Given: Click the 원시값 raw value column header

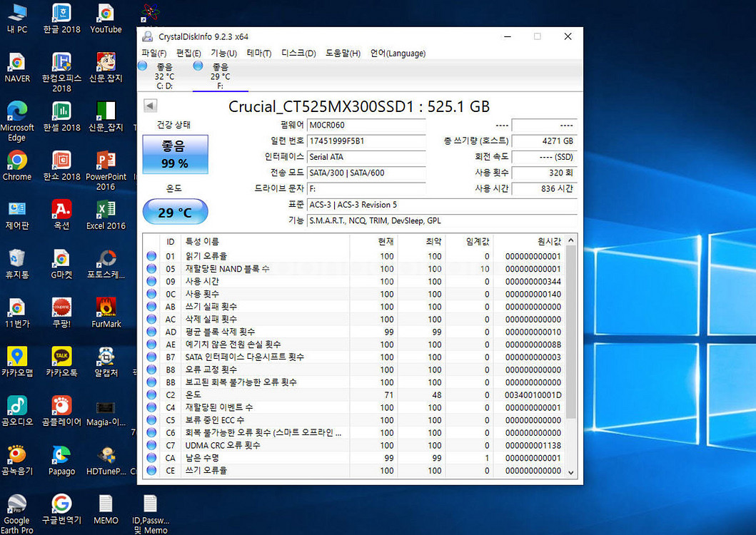Looking at the screenshot, I should (x=530, y=242).
